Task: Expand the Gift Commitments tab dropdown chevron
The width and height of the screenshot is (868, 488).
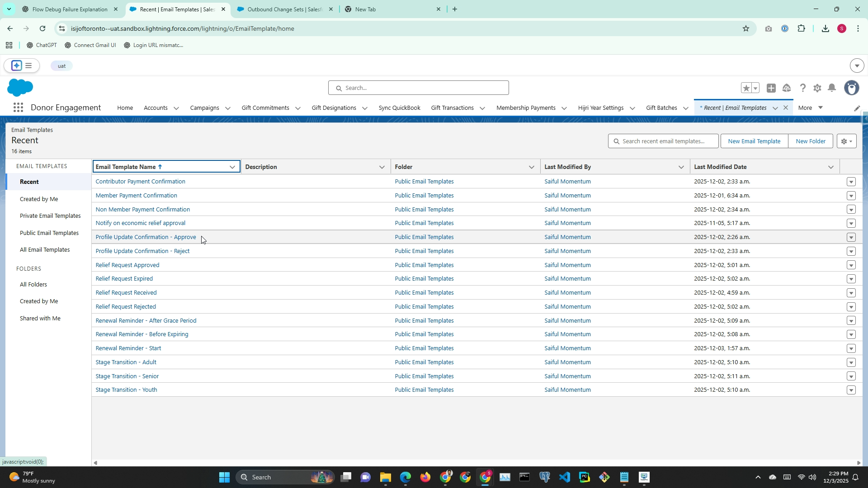Action: pos(298,108)
